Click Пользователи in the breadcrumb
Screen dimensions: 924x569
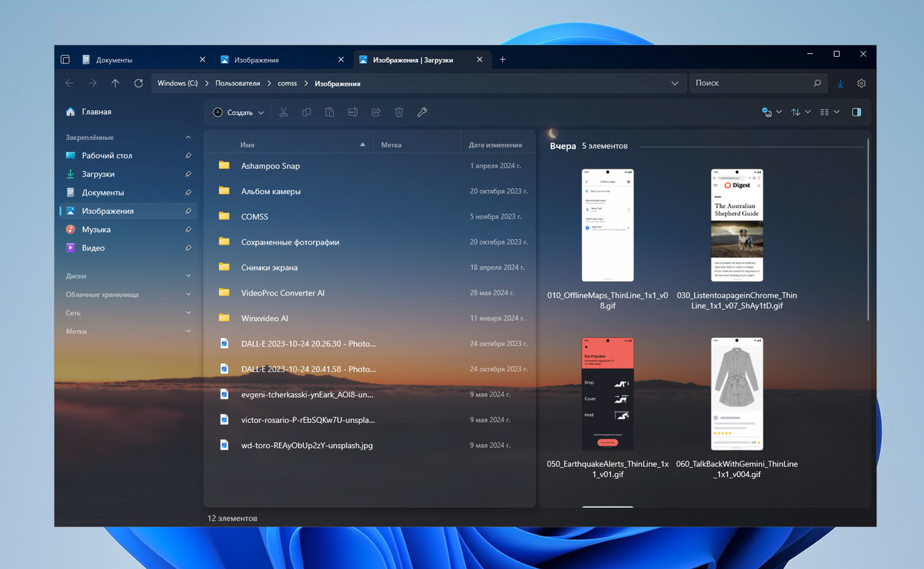[238, 83]
